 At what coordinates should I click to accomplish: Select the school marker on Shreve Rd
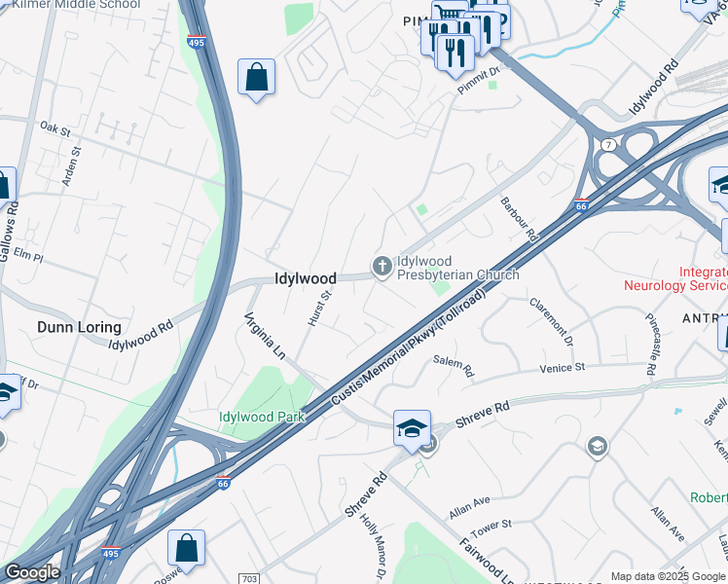pyautogui.click(x=412, y=432)
